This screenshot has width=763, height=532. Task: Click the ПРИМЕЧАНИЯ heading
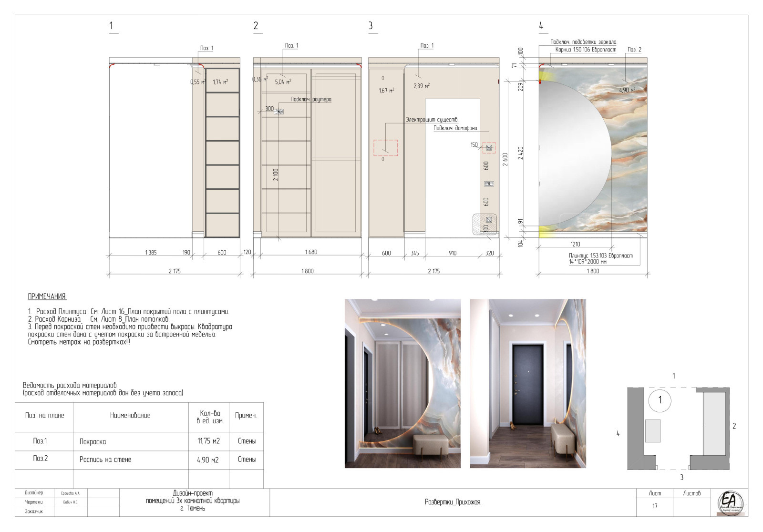click(47, 297)
